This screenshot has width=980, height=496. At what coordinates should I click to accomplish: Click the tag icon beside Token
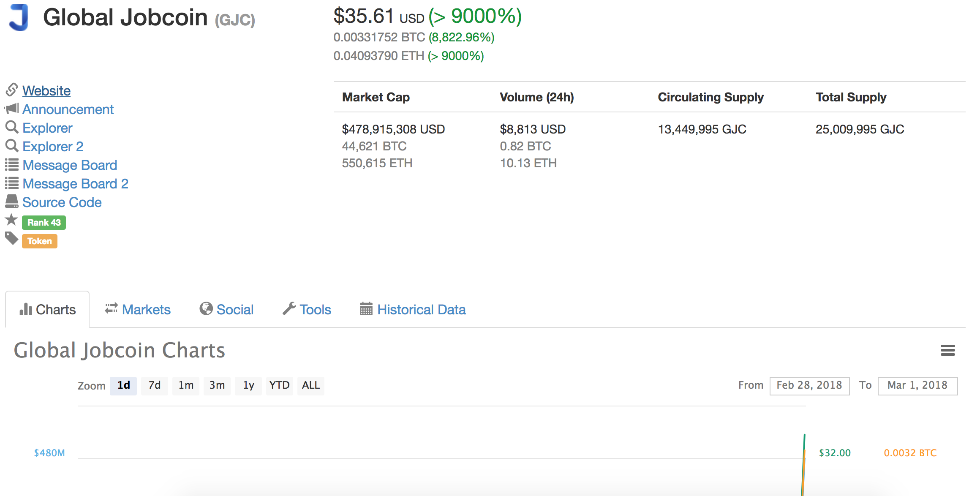point(11,239)
